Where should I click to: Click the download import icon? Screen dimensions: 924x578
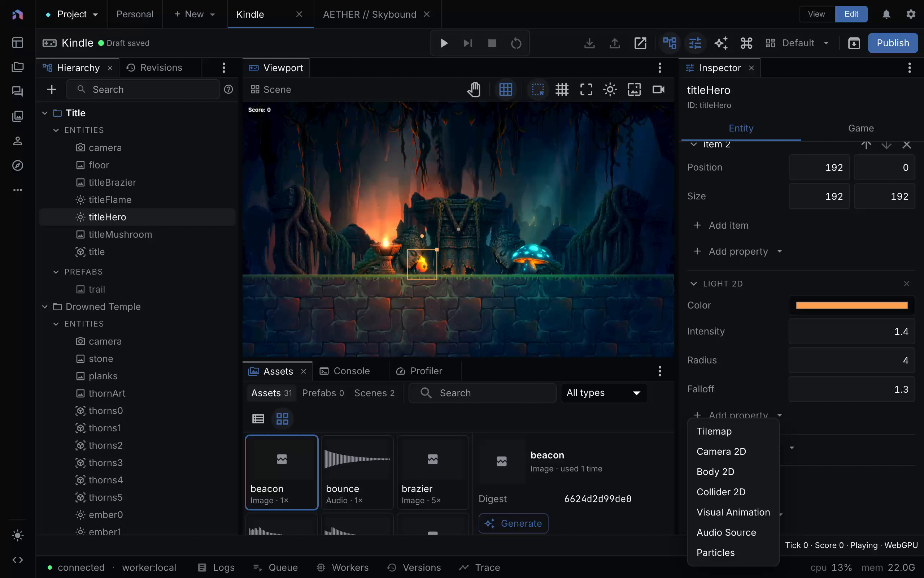click(589, 43)
